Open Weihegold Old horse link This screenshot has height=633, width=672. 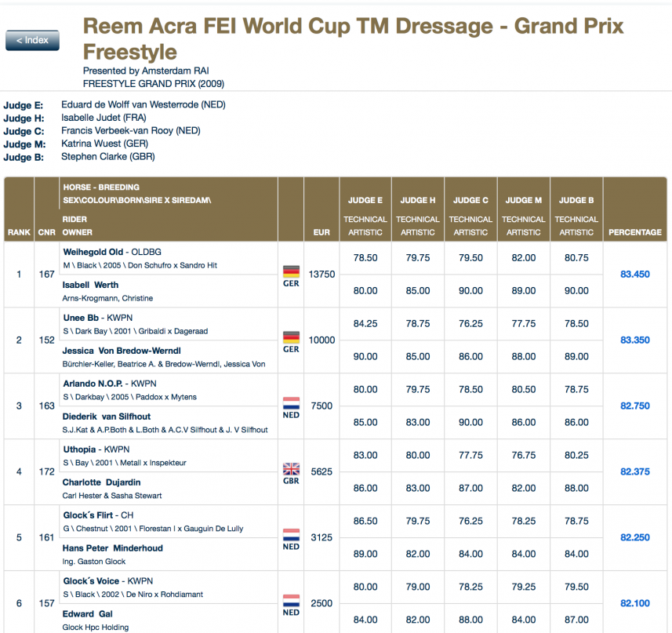pyautogui.click(x=93, y=253)
